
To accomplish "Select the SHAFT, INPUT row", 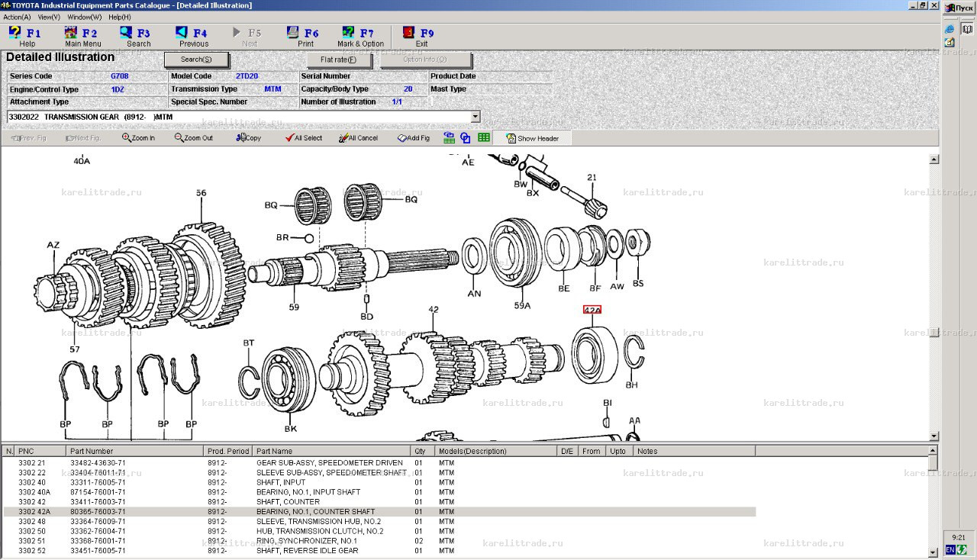I will (x=380, y=482).
